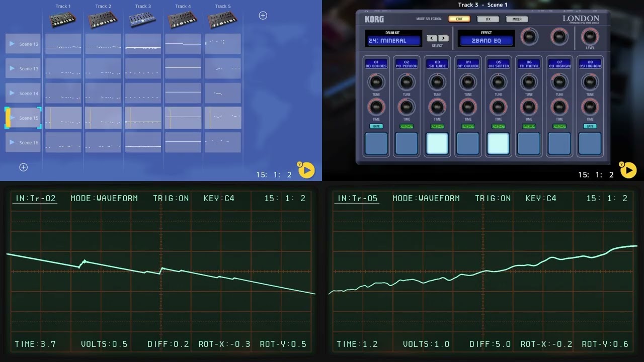Tap drum pad under 07 CY HIGHGAI
This screenshot has height=362, width=644.
click(x=559, y=143)
